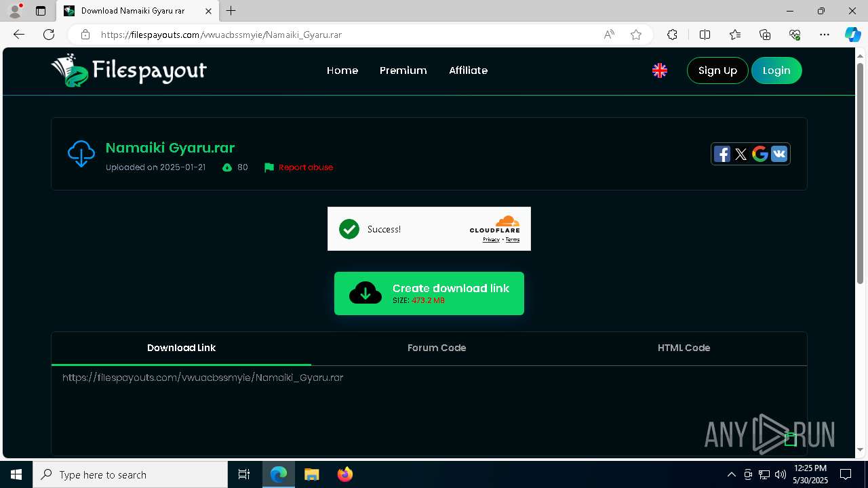Navigate to Home page
This screenshot has width=868, height=488.
click(x=342, y=70)
